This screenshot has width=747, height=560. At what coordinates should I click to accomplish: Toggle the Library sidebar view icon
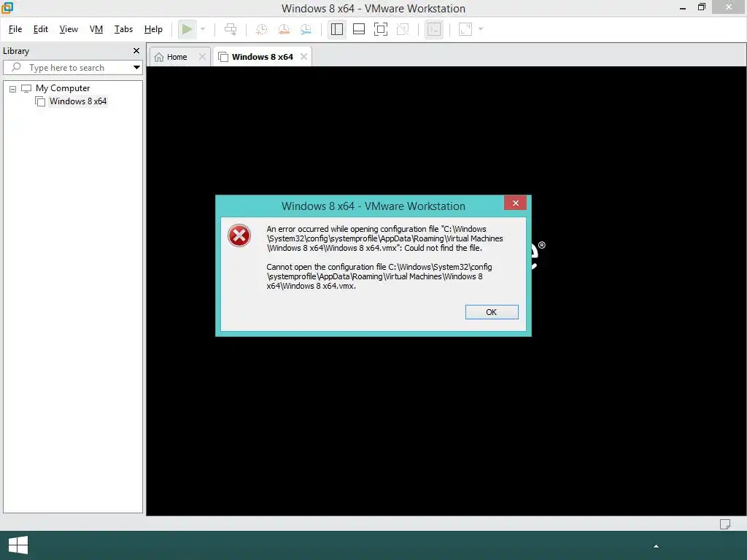click(x=337, y=29)
